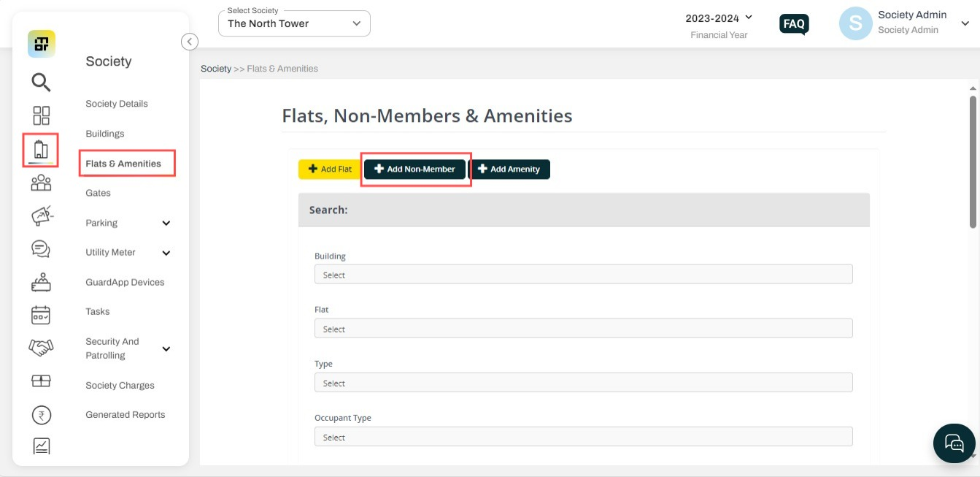
Task: Open the Members people icon
Action: click(41, 182)
